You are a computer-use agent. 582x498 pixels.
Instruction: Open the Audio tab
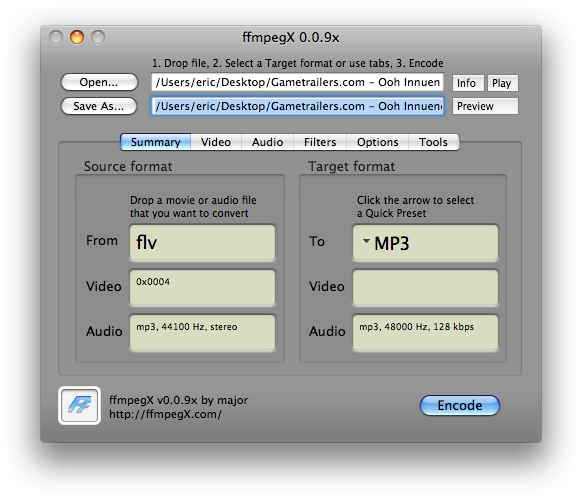click(268, 142)
